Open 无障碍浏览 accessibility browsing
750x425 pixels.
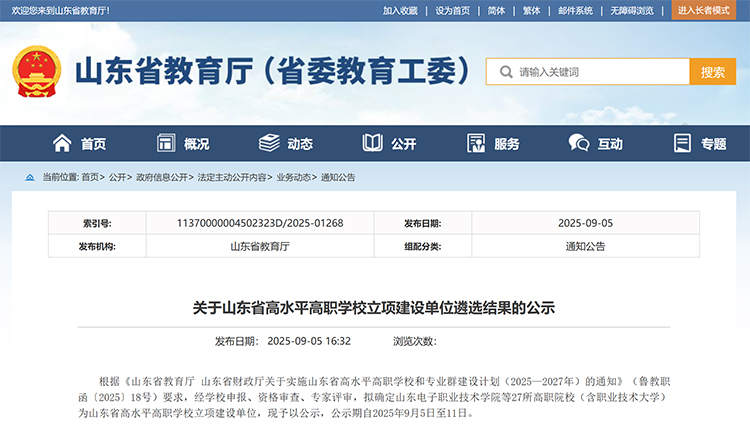[632, 10]
